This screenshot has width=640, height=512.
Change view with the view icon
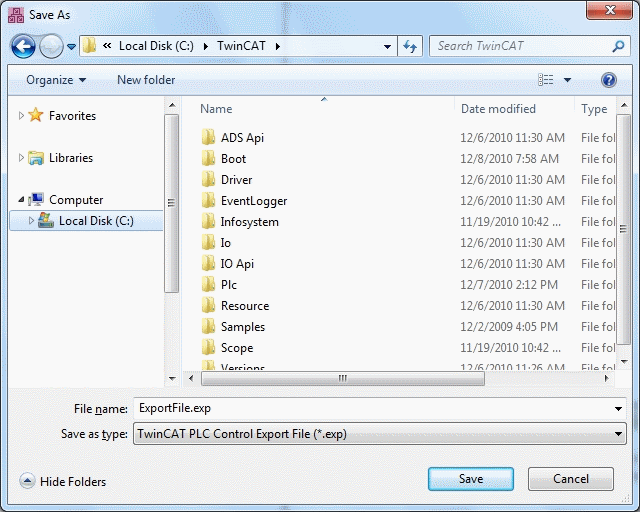pyautogui.click(x=546, y=80)
